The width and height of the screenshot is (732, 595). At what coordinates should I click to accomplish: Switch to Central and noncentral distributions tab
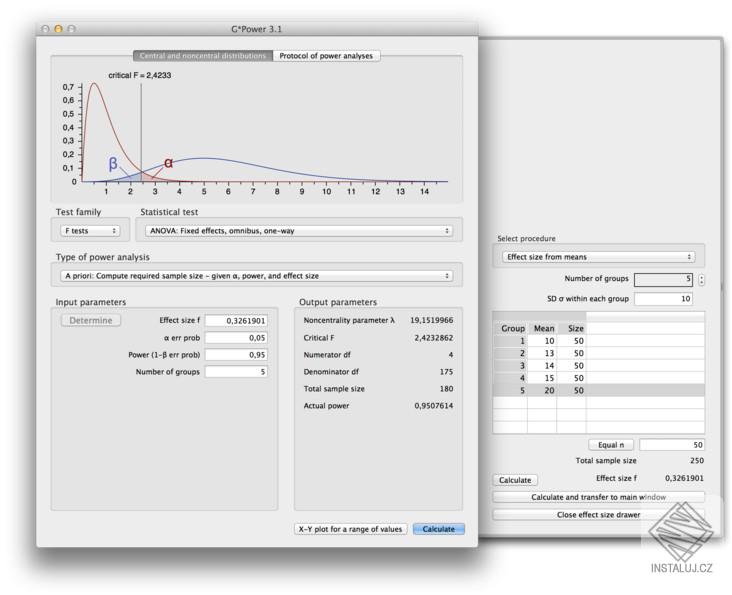(203, 56)
